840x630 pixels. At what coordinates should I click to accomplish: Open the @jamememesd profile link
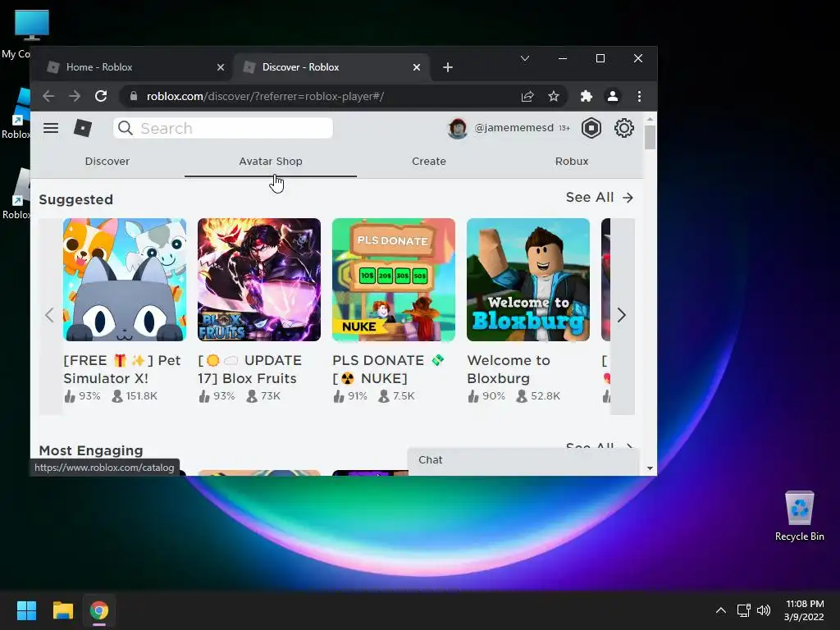(514, 128)
